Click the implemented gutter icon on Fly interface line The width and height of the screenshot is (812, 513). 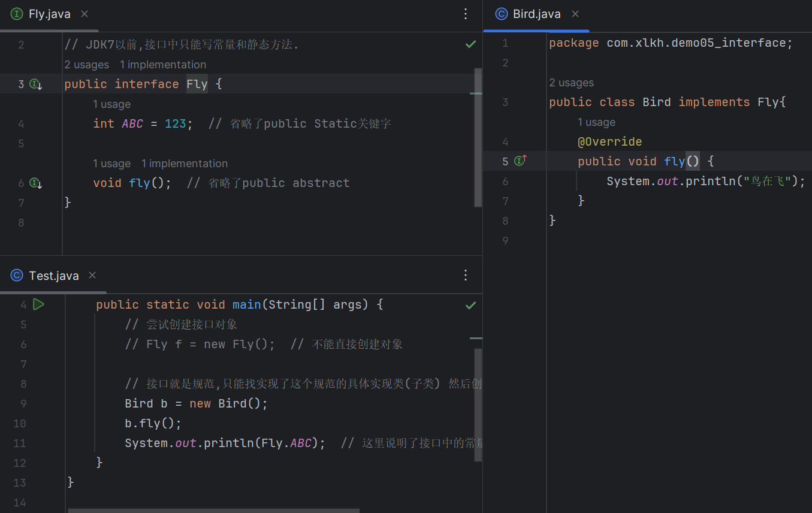(x=36, y=84)
